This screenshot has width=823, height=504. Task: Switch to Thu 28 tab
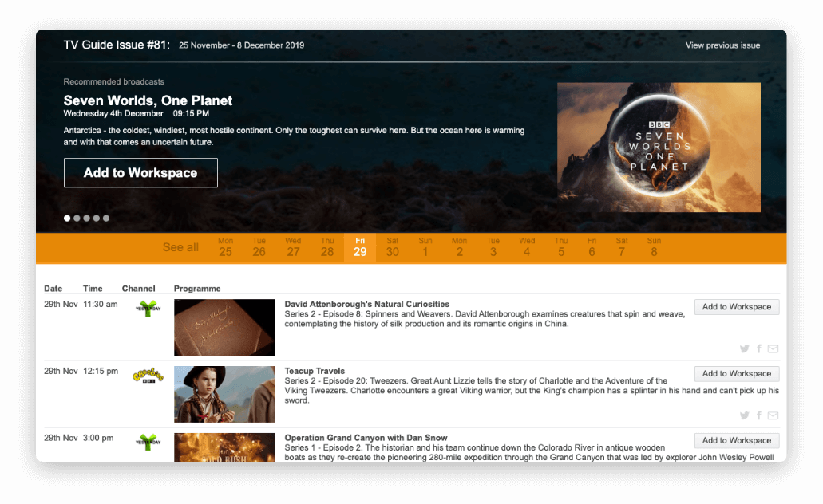coord(327,247)
